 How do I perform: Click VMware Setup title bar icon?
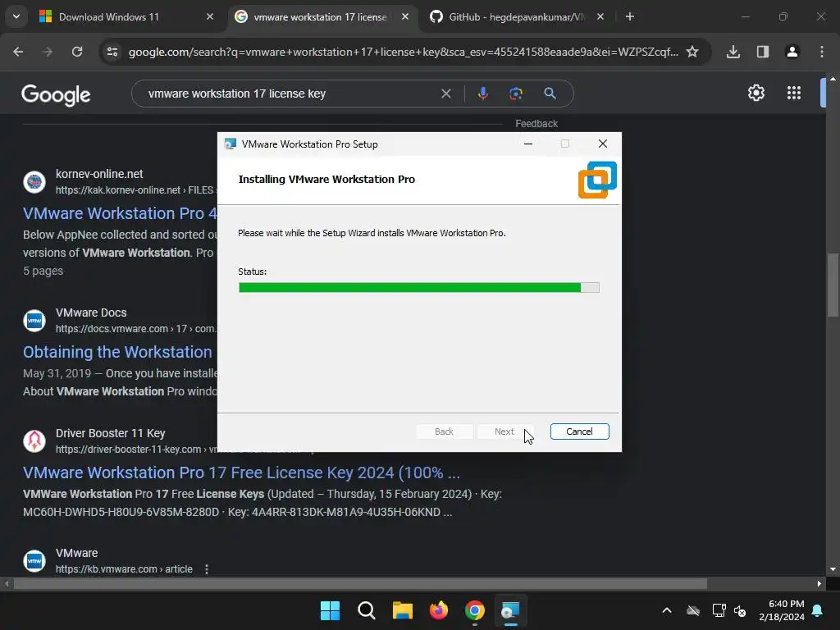(231, 144)
